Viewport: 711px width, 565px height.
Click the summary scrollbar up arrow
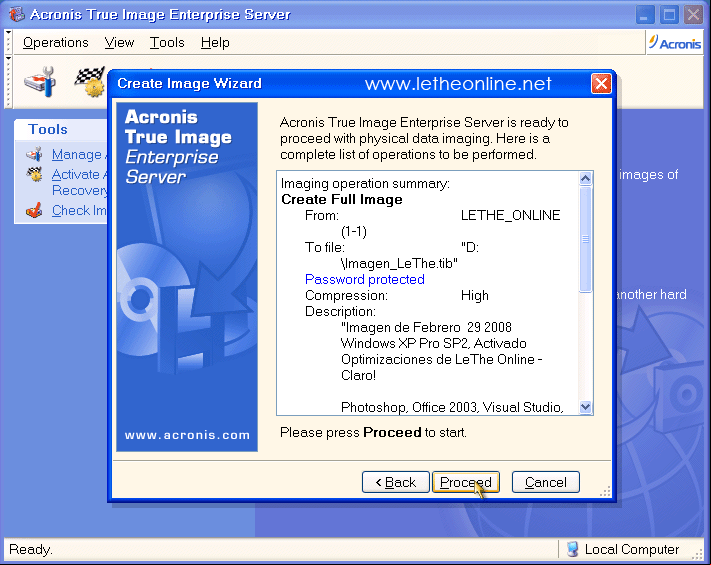tap(585, 178)
